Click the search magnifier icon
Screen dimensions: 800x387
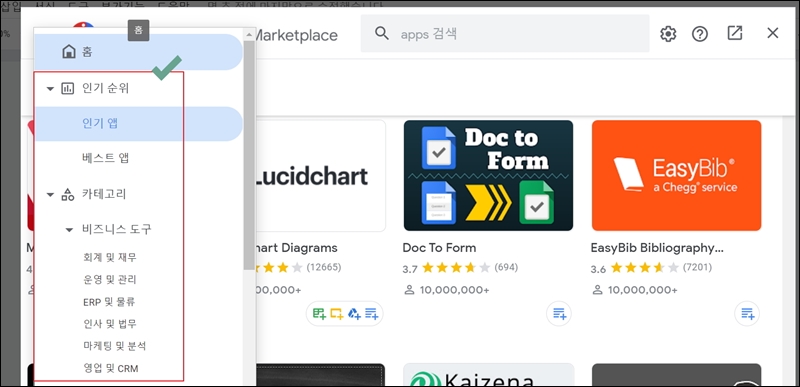click(x=382, y=33)
